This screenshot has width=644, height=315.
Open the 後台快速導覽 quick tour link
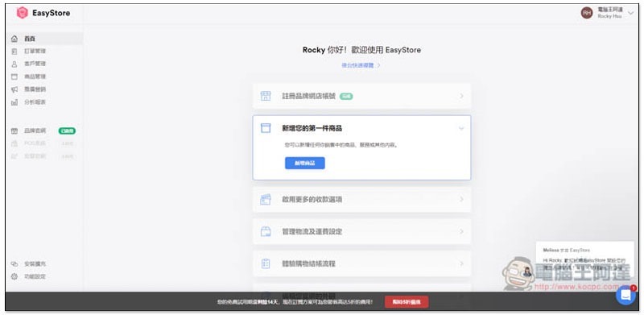coord(361,65)
